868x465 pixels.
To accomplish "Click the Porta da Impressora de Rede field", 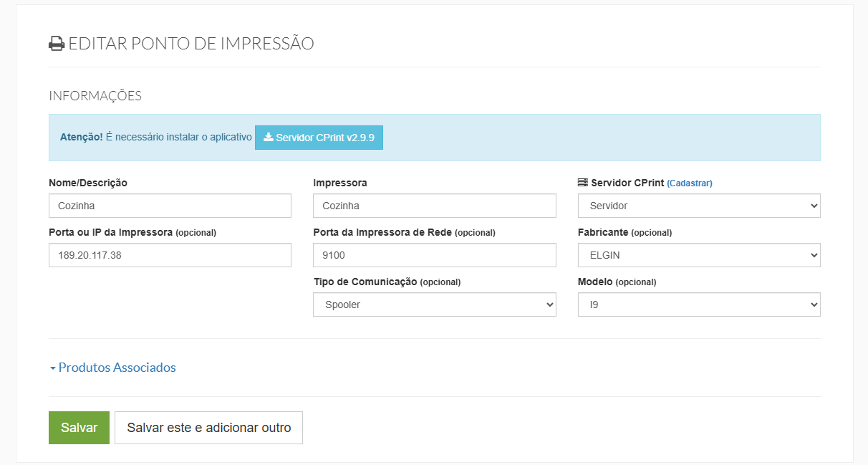I will point(435,255).
